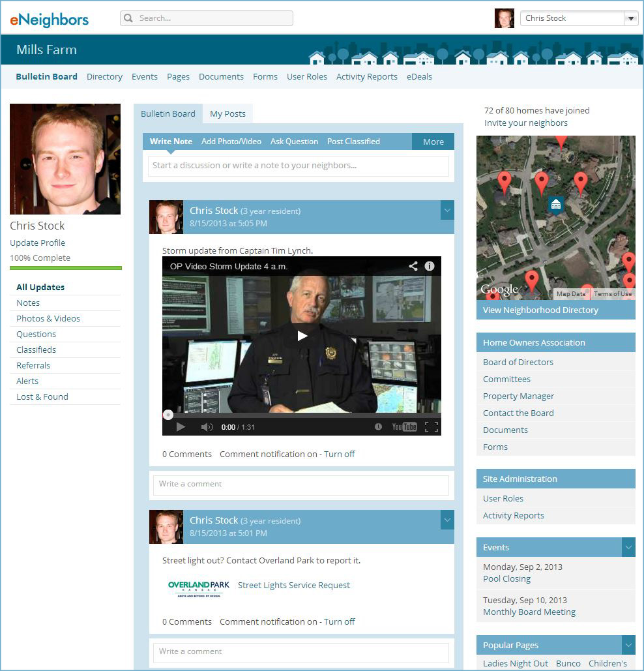The image size is (644, 671).
Task: Click the YouTube logo in video player
Action: click(404, 427)
